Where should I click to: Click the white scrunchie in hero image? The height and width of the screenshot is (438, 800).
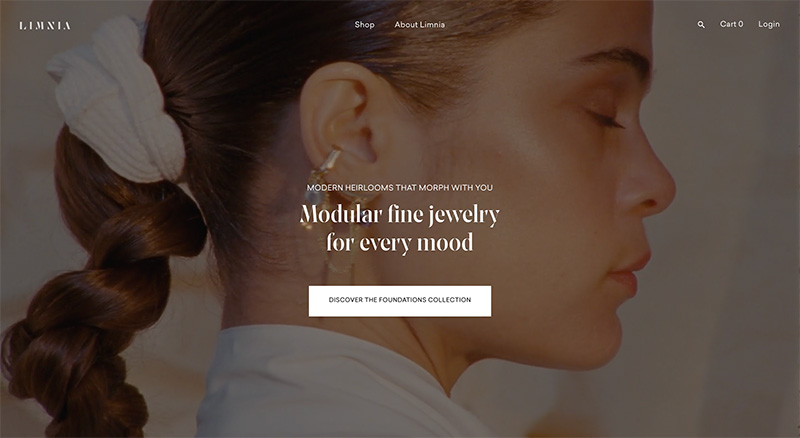tap(118, 100)
